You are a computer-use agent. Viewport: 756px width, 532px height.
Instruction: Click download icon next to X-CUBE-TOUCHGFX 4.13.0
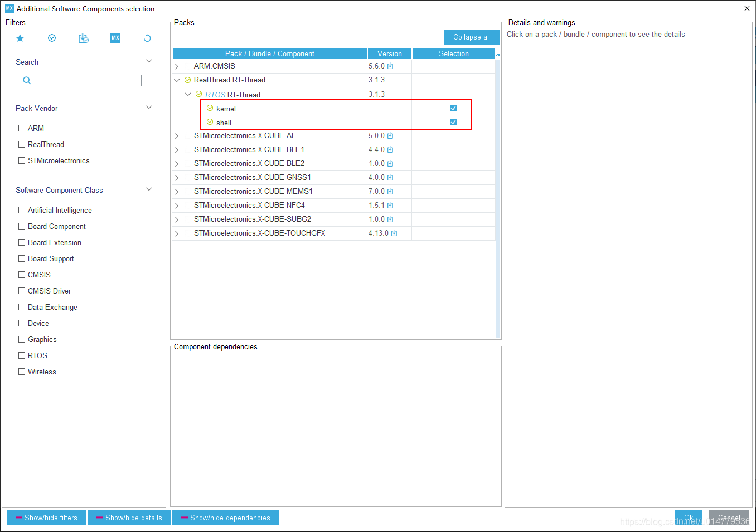pos(394,233)
